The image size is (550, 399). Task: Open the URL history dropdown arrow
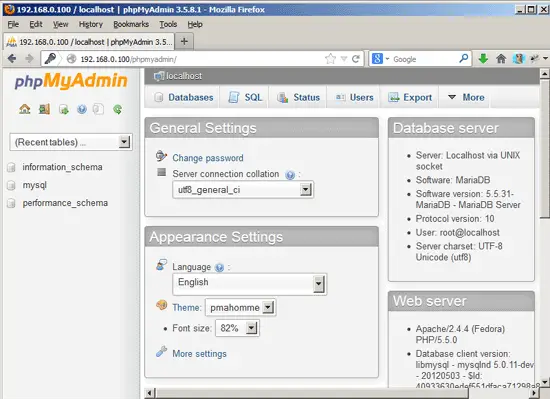pos(344,59)
